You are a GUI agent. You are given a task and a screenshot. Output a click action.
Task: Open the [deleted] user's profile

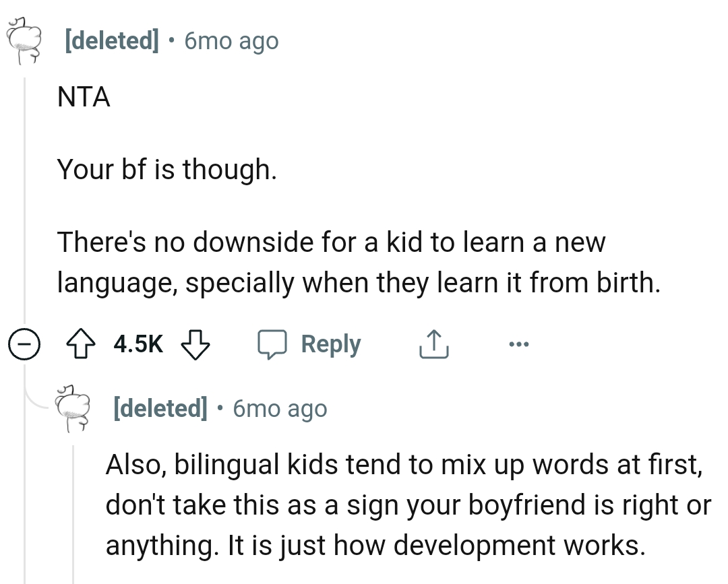(x=110, y=40)
